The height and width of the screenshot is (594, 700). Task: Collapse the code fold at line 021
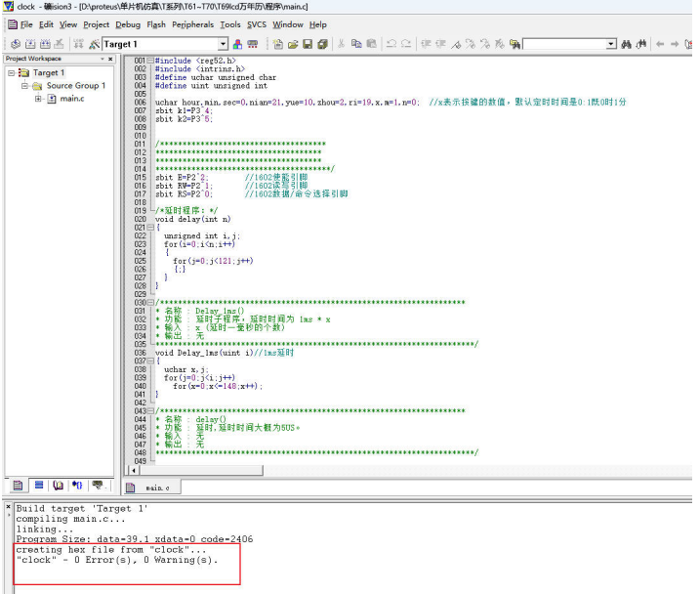click(150, 228)
